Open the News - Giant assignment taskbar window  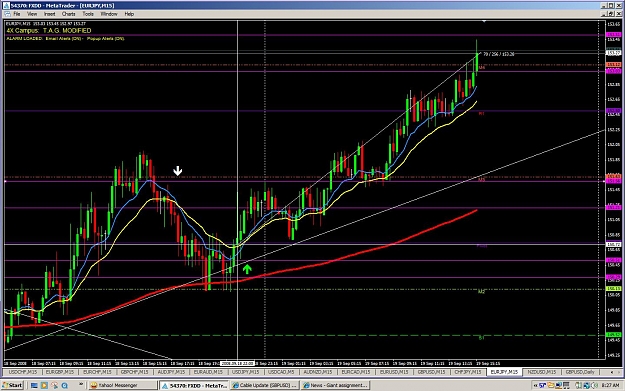pos(335,385)
